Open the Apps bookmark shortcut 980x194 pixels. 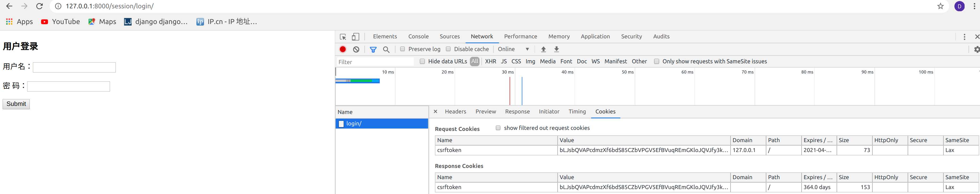(19, 22)
